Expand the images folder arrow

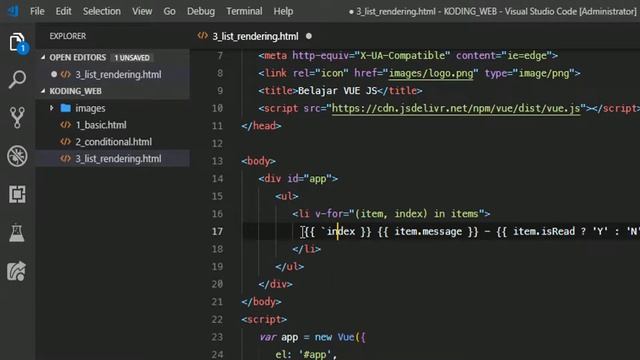[52, 108]
